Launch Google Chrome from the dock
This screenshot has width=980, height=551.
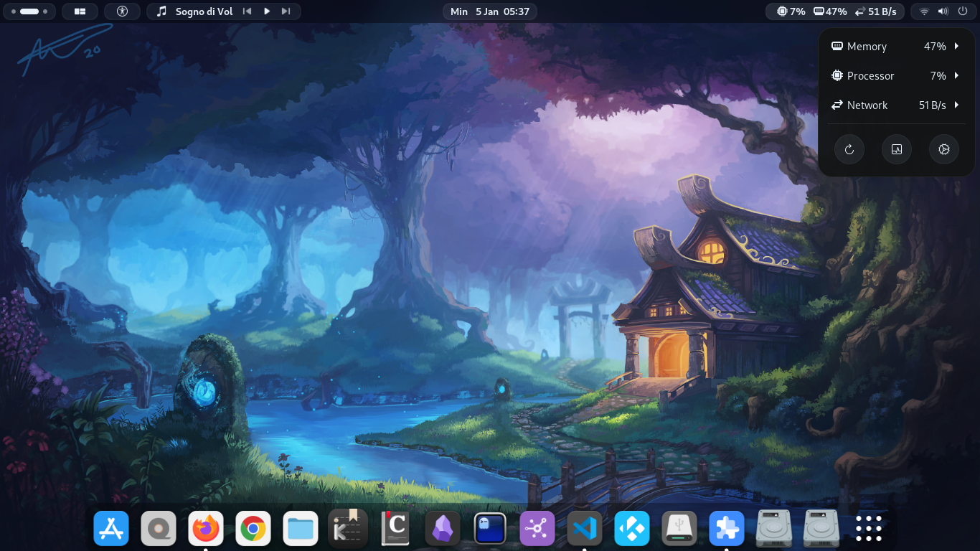pos(253,529)
